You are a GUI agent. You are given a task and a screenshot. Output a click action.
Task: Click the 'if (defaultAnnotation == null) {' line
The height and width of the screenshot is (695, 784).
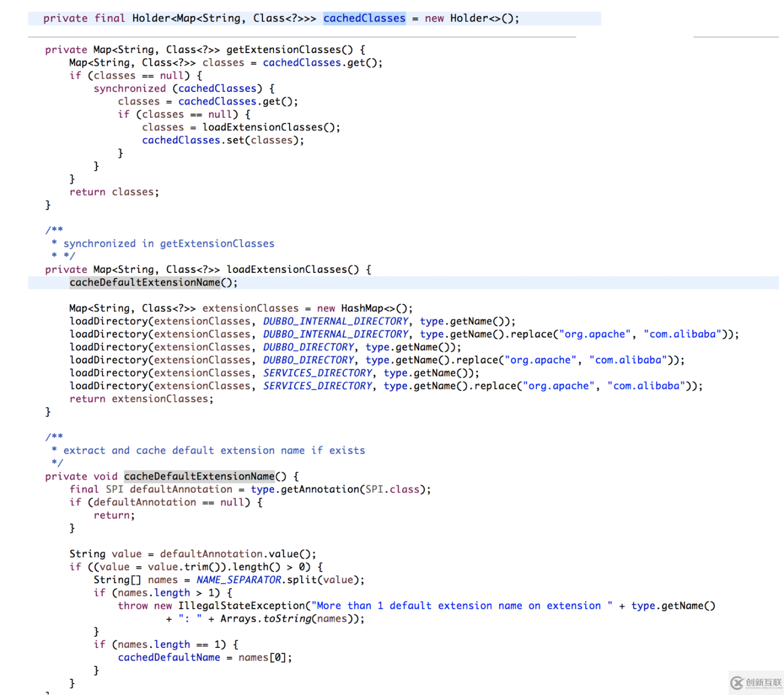(x=166, y=502)
